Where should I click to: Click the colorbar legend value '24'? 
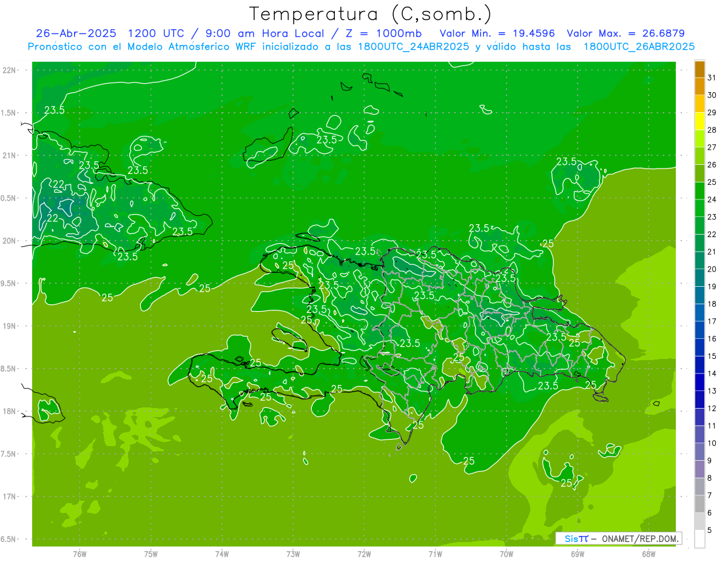(712, 199)
